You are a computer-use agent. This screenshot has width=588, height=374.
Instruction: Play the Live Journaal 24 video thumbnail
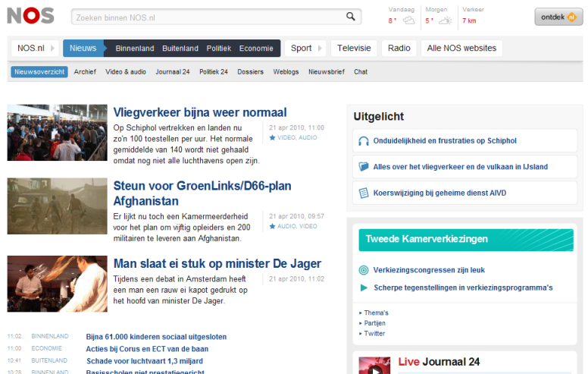coord(374,366)
